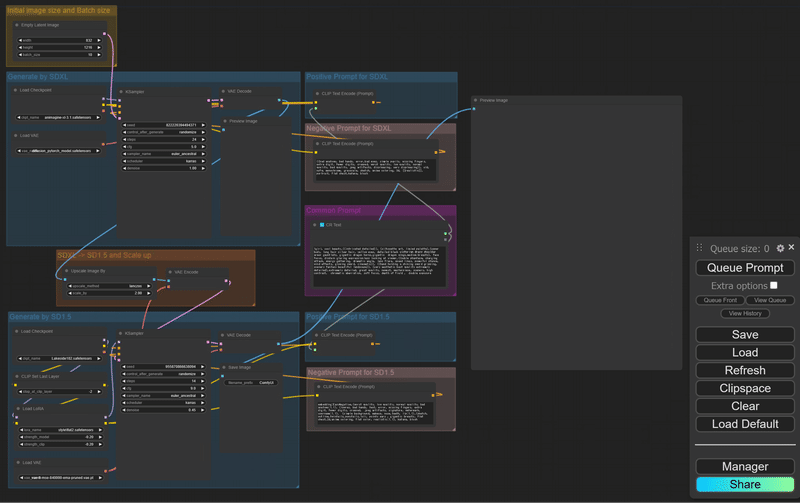Open Clipspace

point(745,388)
